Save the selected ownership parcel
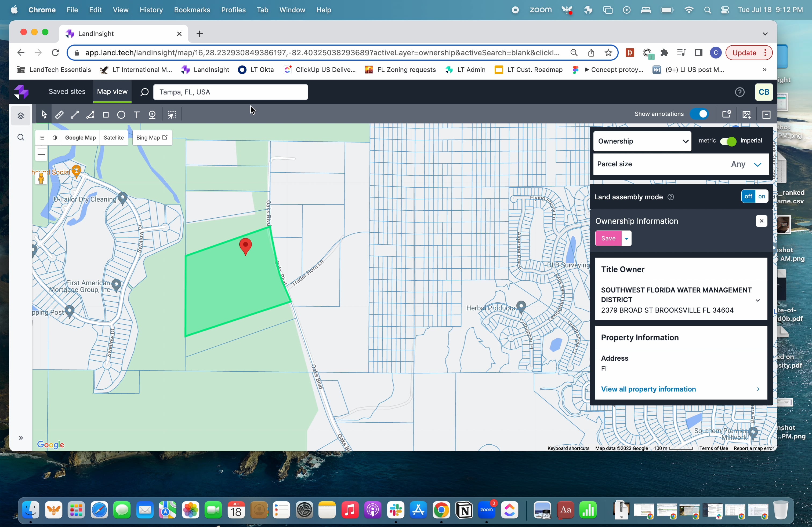The height and width of the screenshot is (527, 812). pyautogui.click(x=608, y=238)
